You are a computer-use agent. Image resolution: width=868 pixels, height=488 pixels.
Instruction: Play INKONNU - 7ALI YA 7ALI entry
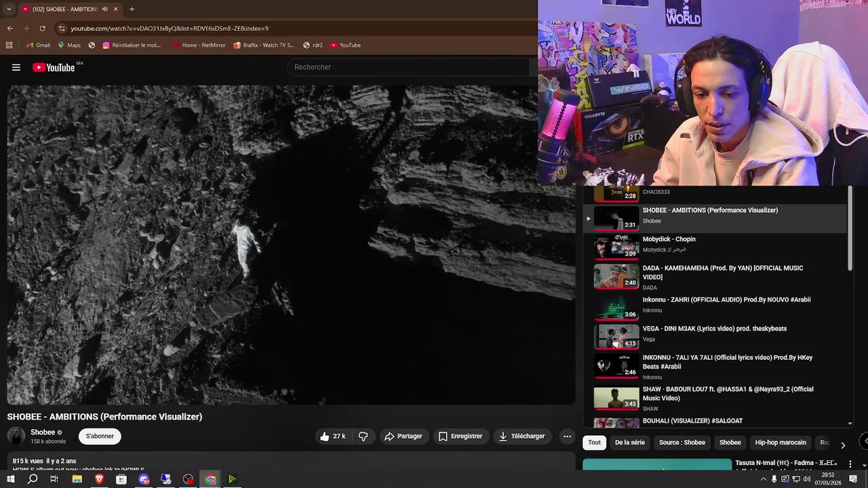[x=715, y=367]
